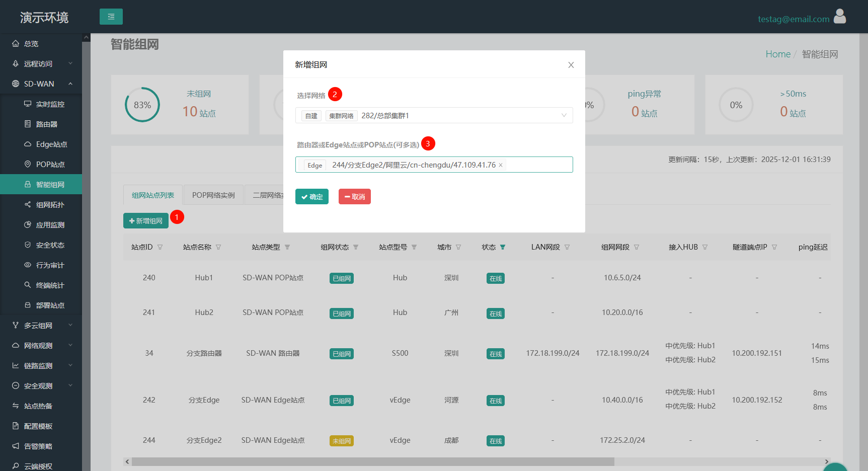Open the 选择网络 dropdown
Image resolution: width=868 pixels, height=471 pixels.
pos(434,115)
